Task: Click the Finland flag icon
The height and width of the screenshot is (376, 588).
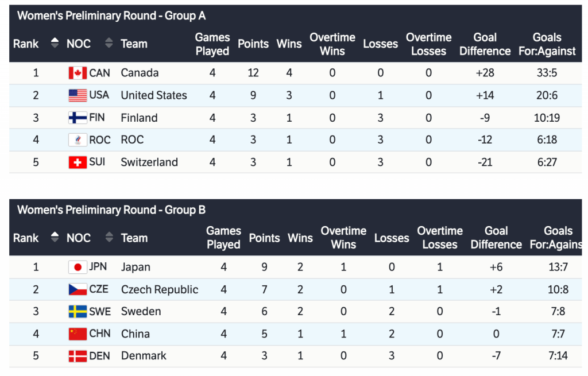Action: (78, 118)
